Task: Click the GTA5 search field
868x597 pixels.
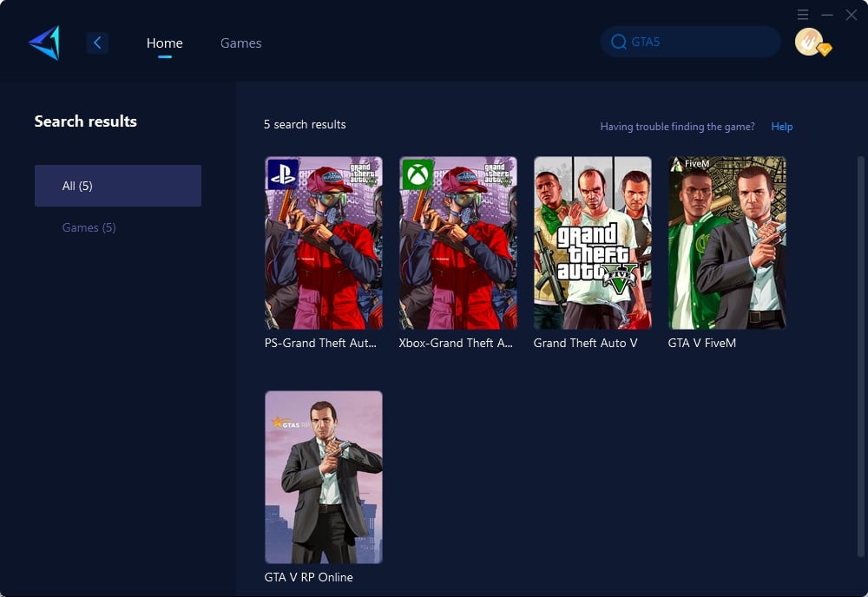Action: 691,42
